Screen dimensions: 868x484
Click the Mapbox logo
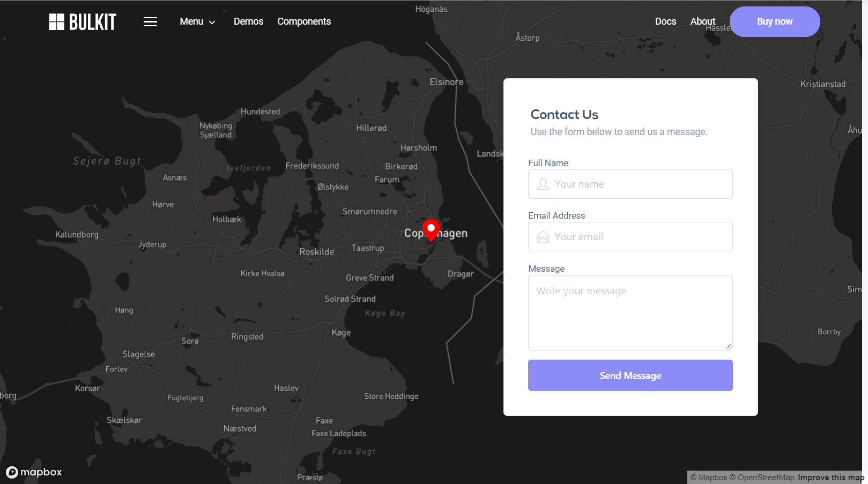(34, 472)
